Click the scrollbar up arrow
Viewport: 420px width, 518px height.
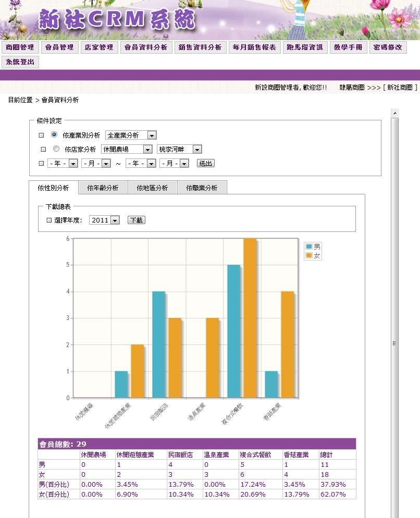point(394,113)
